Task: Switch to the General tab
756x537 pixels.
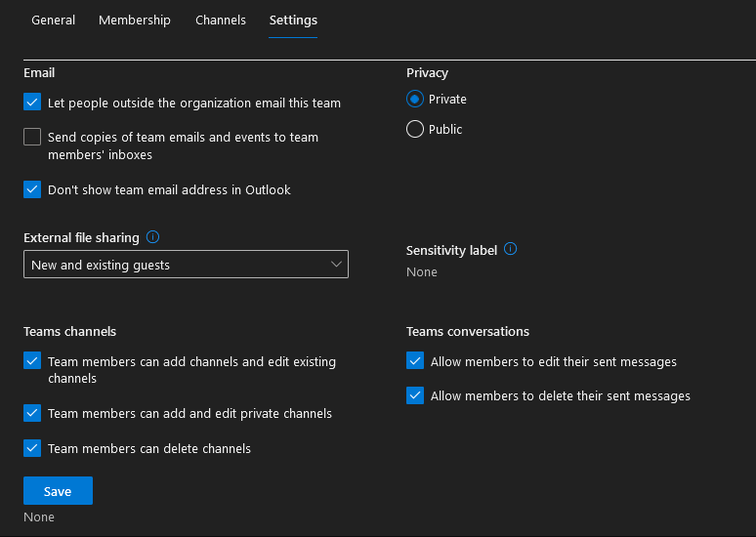Action: tap(54, 21)
